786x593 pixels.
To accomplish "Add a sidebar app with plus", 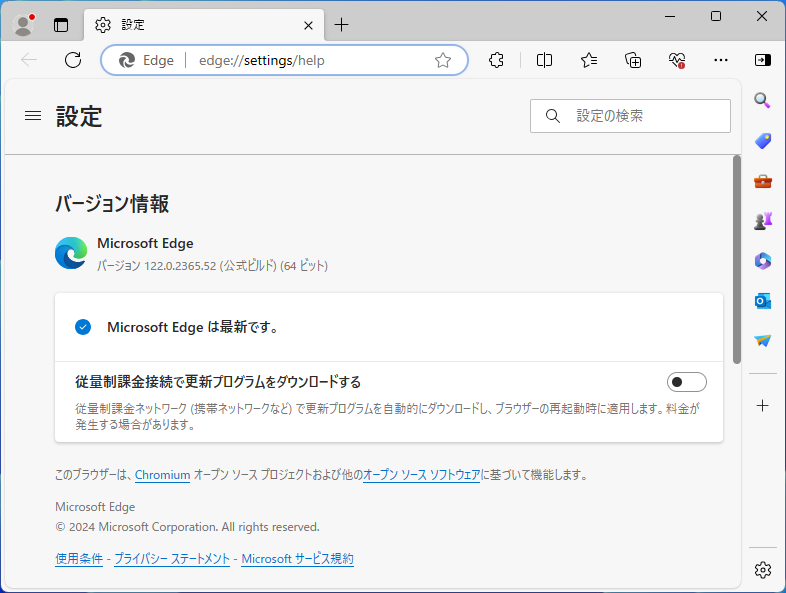I will [x=762, y=406].
